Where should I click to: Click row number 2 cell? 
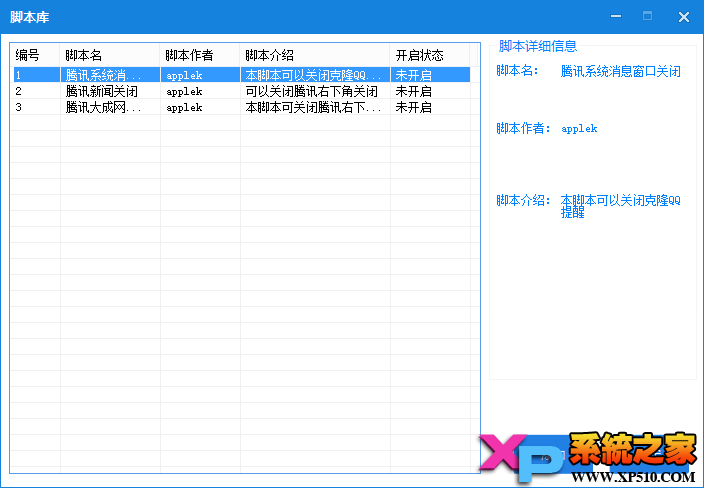pos(35,91)
